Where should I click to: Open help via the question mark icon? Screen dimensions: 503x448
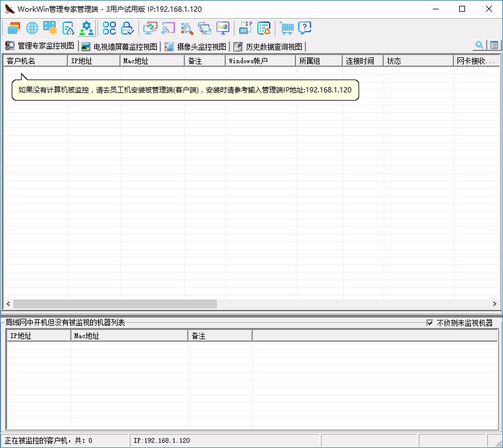(305, 27)
